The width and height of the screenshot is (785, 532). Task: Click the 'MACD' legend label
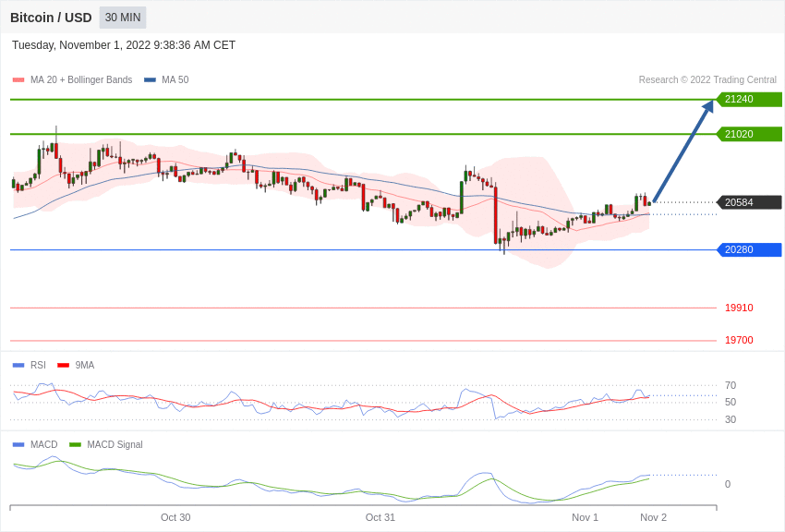coord(44,444)
